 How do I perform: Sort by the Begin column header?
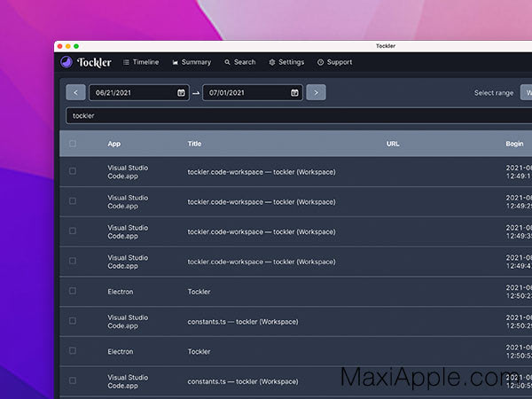[514, 144]
